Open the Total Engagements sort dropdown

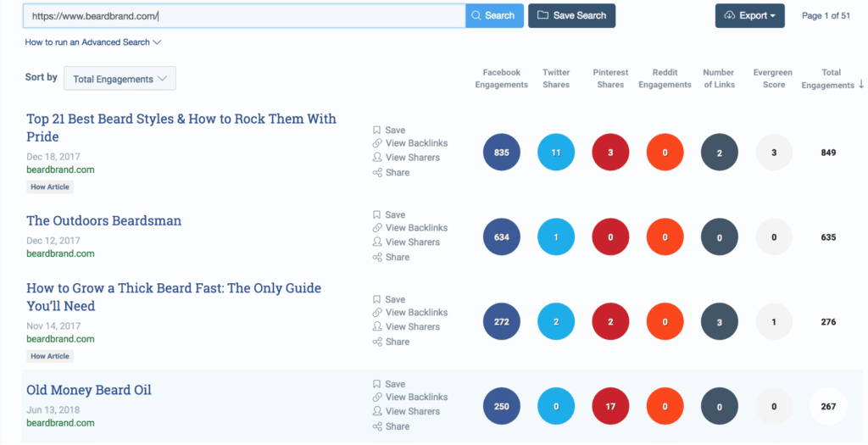pyautogui.click(x=120, y=79)
